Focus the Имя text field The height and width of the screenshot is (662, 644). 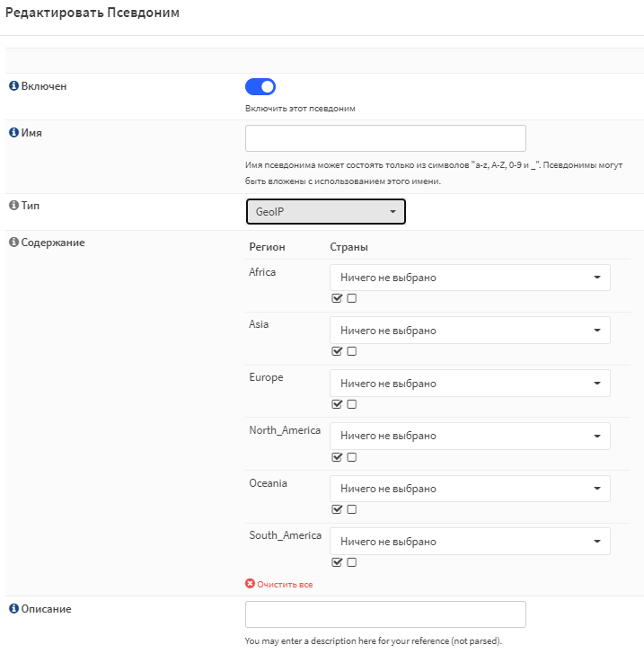pos(385,138)
